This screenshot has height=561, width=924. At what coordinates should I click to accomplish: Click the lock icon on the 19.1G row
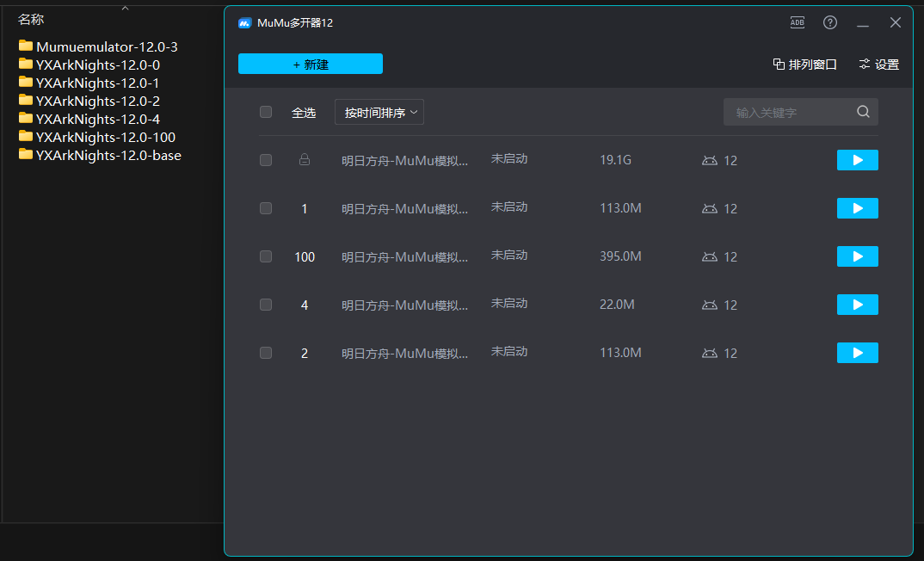(x=305, y=159)
